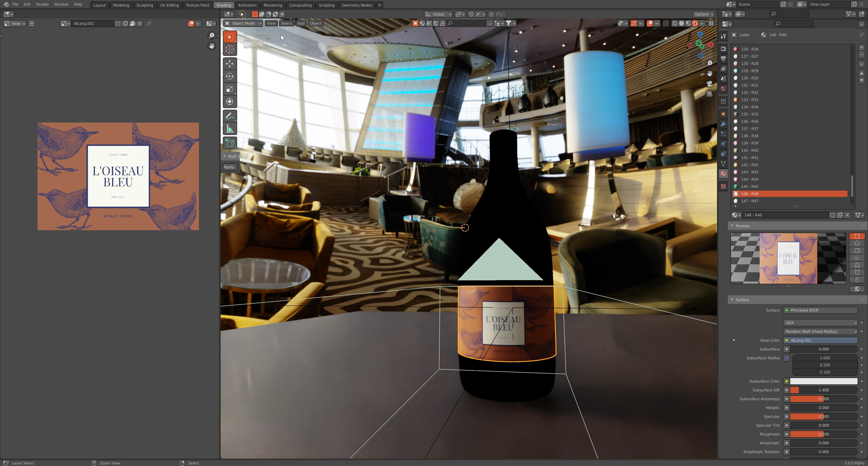Click the camera view icon in viewport
The image size is (868, 466).
tap(709, 84)
